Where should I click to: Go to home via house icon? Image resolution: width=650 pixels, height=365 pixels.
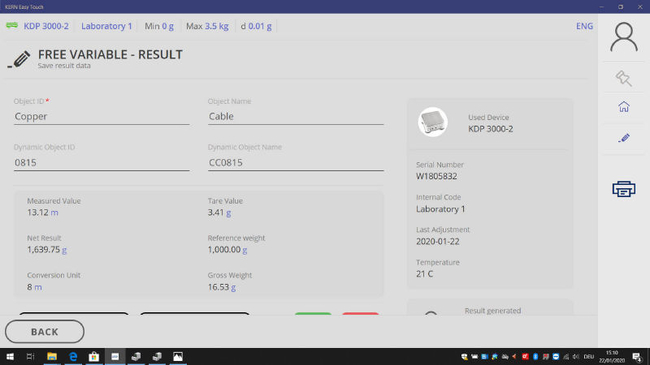coord(623,107)
